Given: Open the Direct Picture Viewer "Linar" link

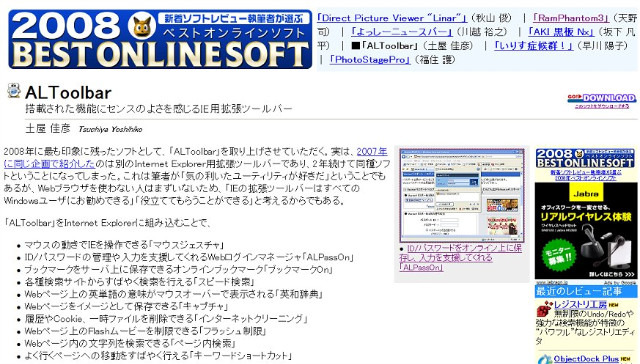Looking at the screenshot, I should [x=391, y=18].
